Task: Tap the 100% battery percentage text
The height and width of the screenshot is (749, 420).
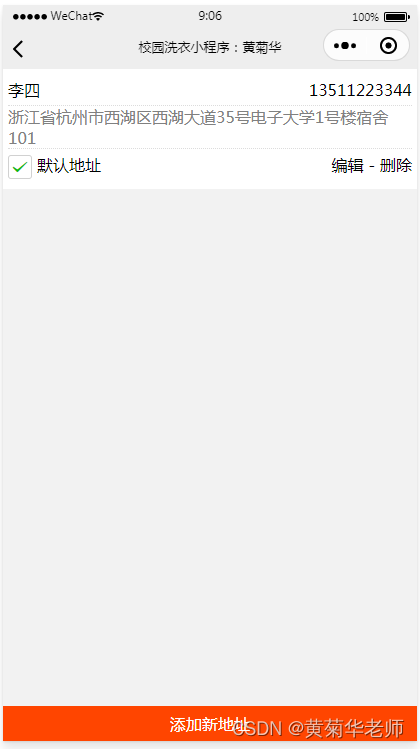Action: pos(366,17)
